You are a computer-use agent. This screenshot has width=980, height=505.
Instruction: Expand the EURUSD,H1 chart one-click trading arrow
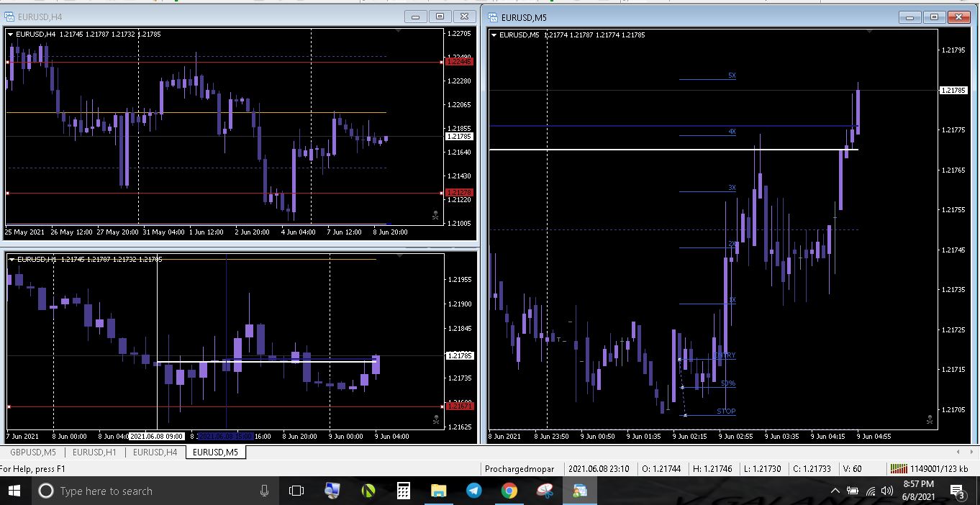[12, 259]
